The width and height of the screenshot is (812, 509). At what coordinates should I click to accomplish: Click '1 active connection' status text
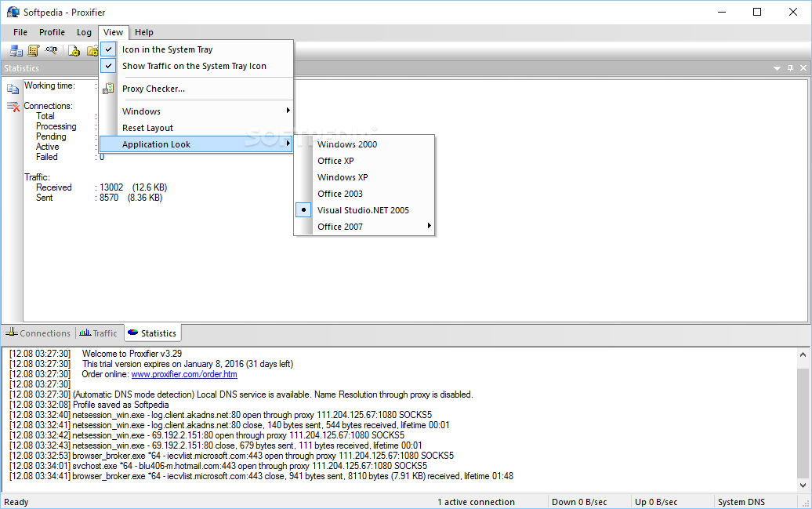[476, 502]
